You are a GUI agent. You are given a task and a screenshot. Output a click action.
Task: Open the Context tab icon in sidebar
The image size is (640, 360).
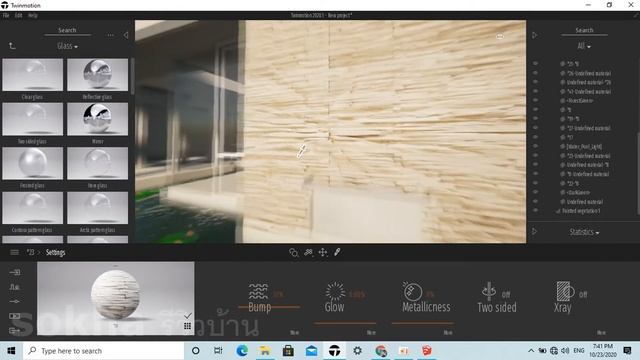[15, 287]
